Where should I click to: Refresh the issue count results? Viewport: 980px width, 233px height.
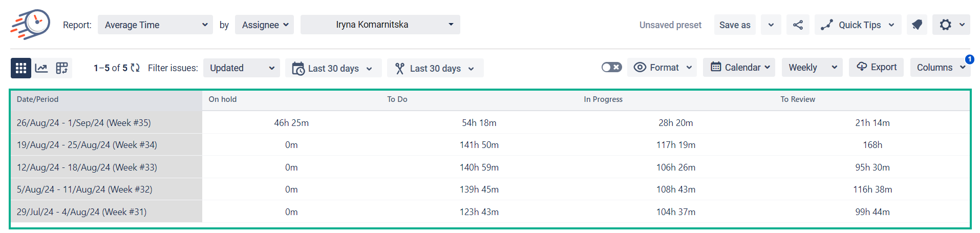[x=135, y=68]
